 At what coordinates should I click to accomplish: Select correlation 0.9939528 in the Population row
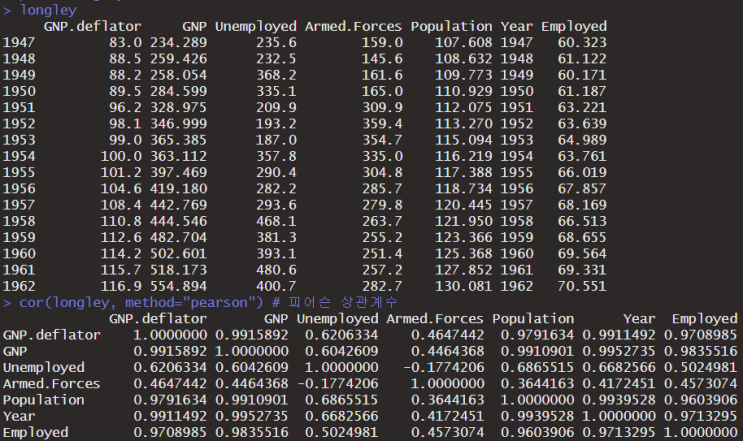coord(619,400)
